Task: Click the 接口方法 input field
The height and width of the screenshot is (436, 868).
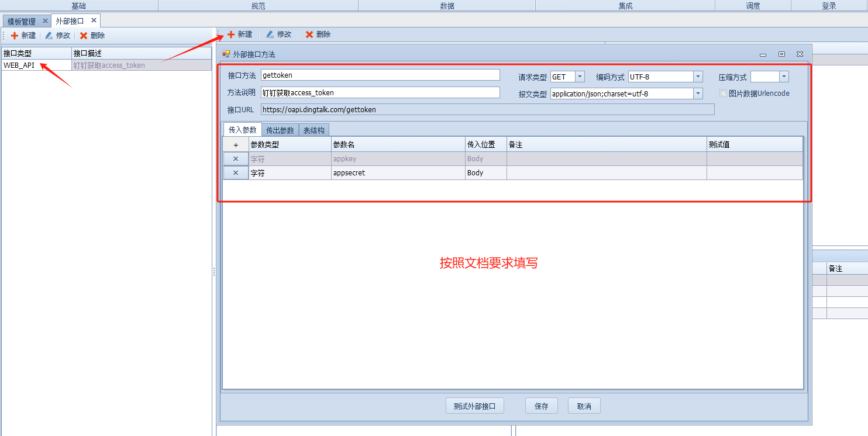Action: tap(380, 75)
